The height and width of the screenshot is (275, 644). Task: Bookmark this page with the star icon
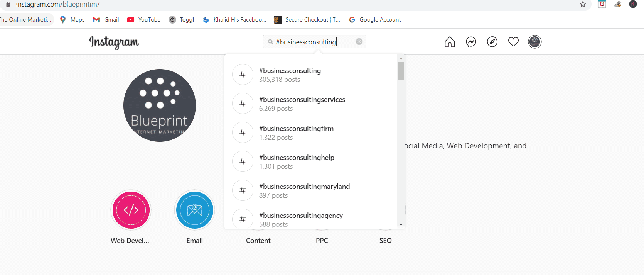[583, 4]
